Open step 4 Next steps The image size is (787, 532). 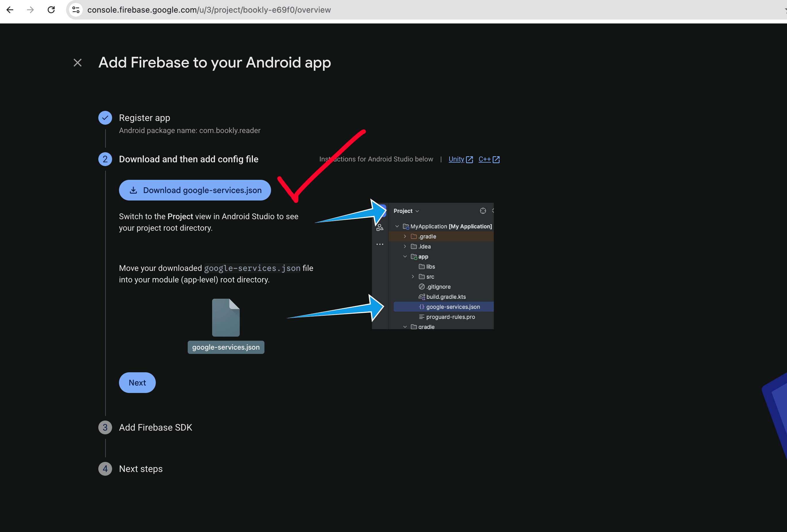click(x=141, y=469)
